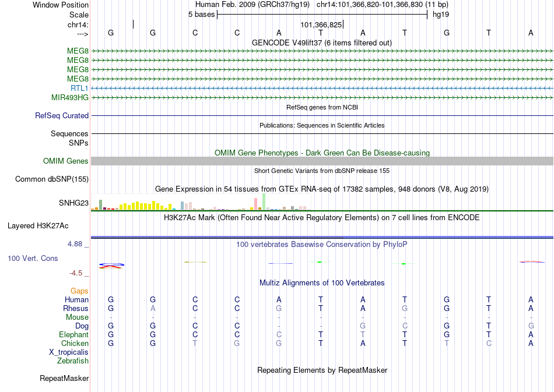Open GENCODE V49lift37 track title

pyautogui.click(x=322, y=43)
